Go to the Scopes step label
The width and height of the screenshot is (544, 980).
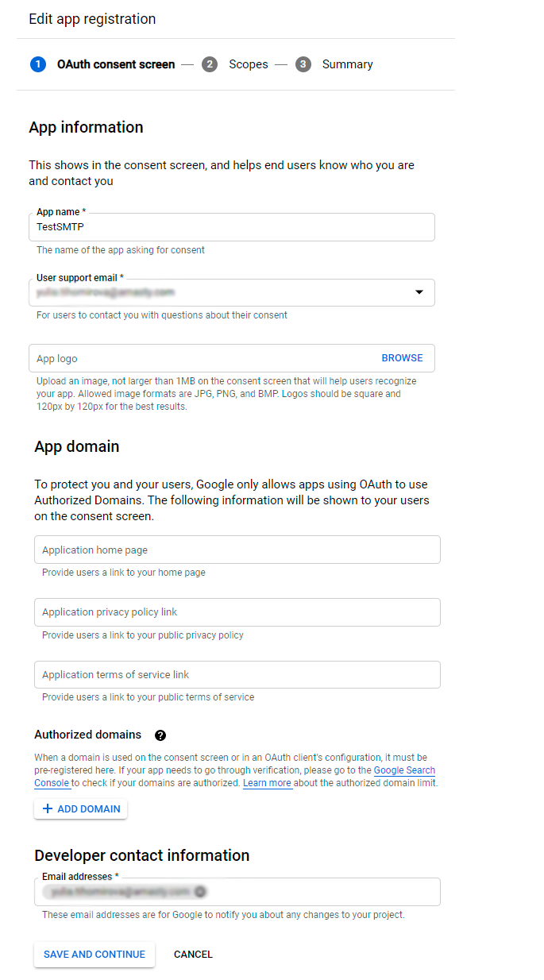click(248, 64)
